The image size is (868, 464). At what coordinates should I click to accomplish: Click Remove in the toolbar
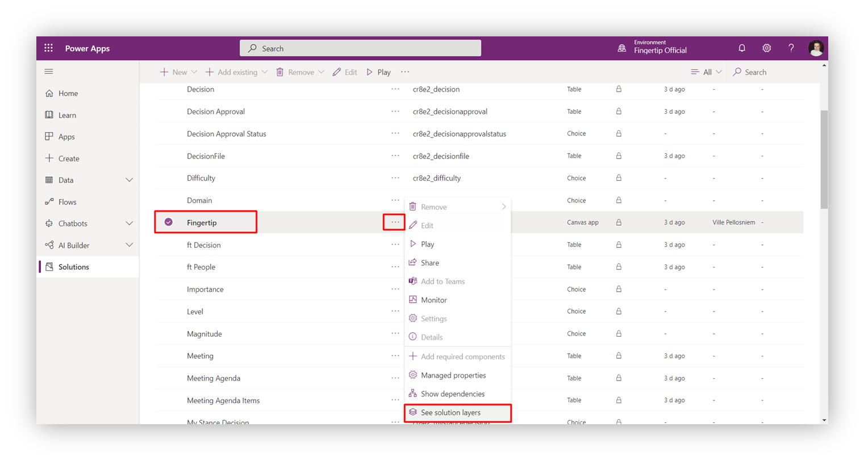(295, 72)
